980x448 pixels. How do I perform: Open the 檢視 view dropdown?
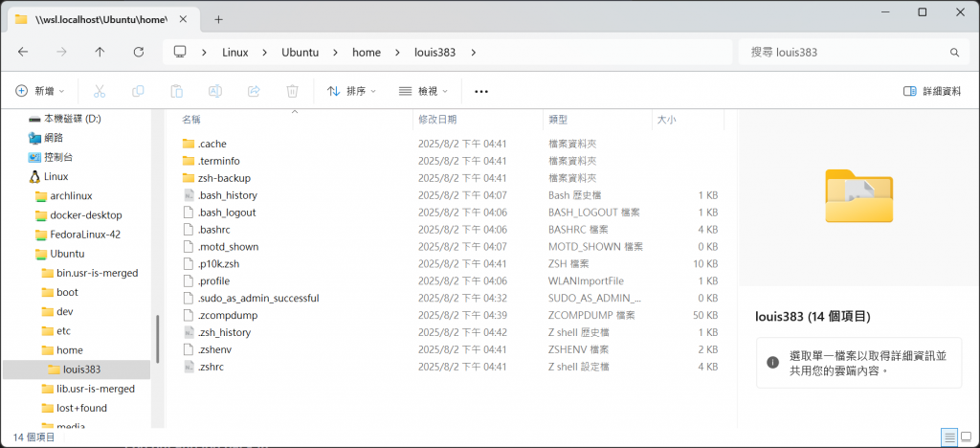coord(423,91)
